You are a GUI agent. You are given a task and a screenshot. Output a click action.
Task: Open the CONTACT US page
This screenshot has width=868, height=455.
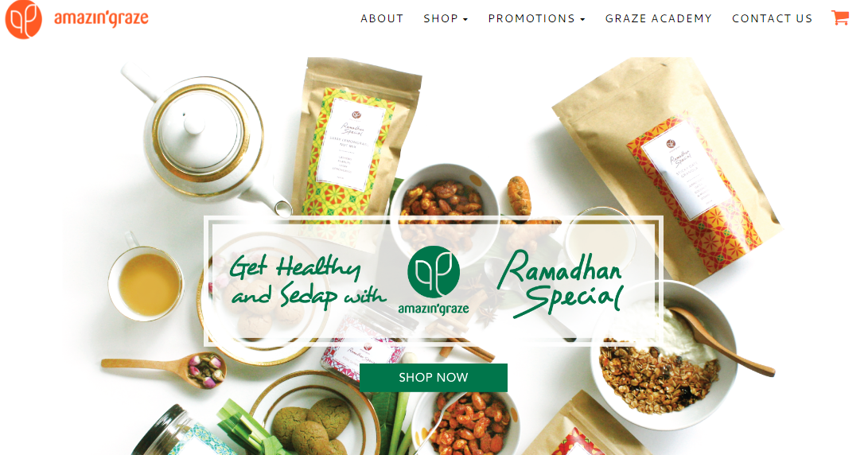pyautogui.click(x=773, y=18)
